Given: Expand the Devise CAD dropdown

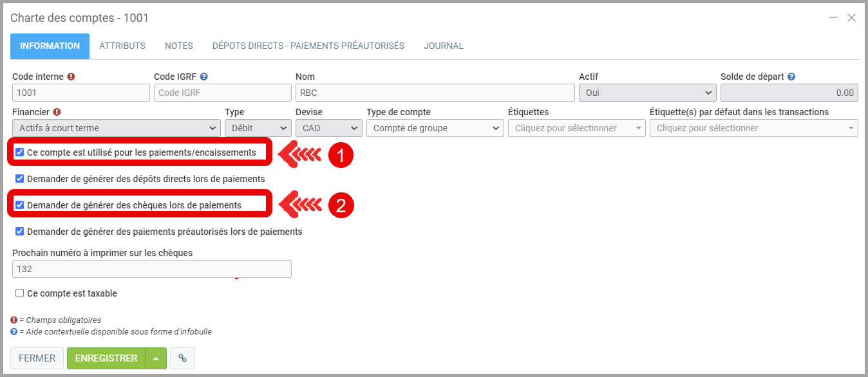Looking at the screenshot, I should [328, 128].
